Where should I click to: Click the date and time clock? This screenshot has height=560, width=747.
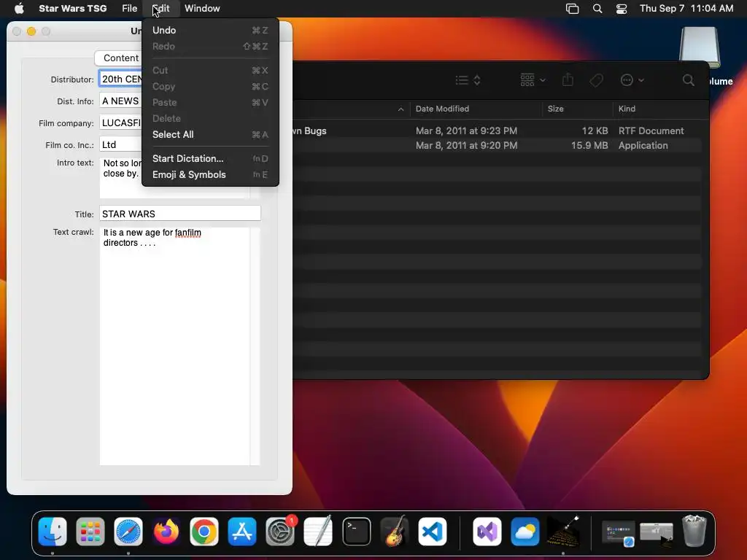click(x=686, y=8)
